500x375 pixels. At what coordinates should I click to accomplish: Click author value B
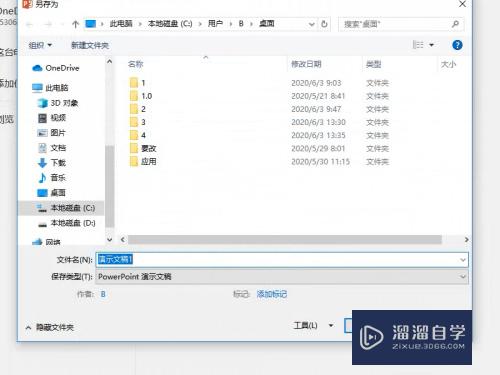click(x=103, y=294)
